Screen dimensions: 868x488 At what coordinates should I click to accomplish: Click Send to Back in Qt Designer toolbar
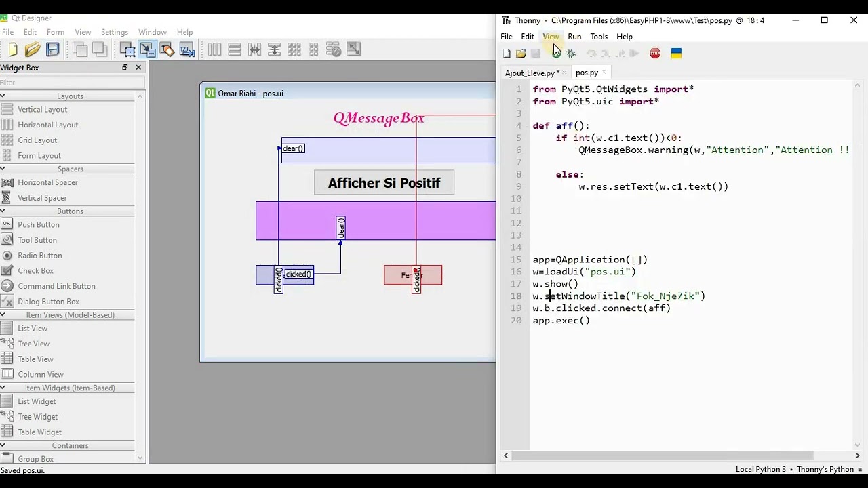[80, 49]
